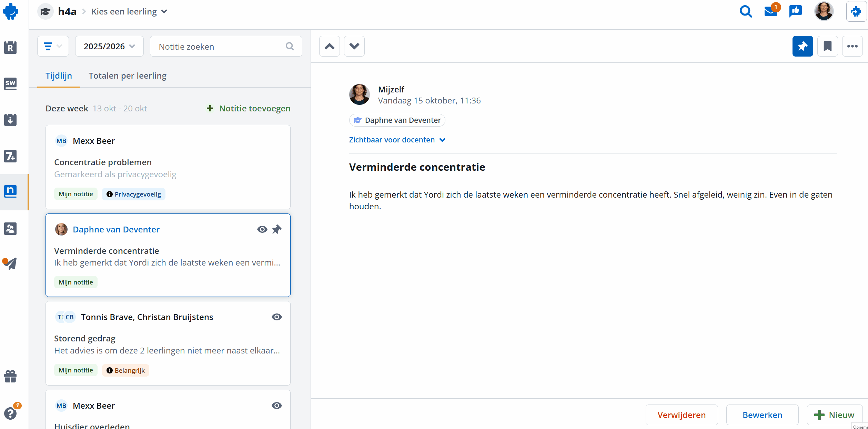The image size is (868, 429).
Task: Expand the Zichtbaar voor docenten dropdown
Action: point(397,140)
